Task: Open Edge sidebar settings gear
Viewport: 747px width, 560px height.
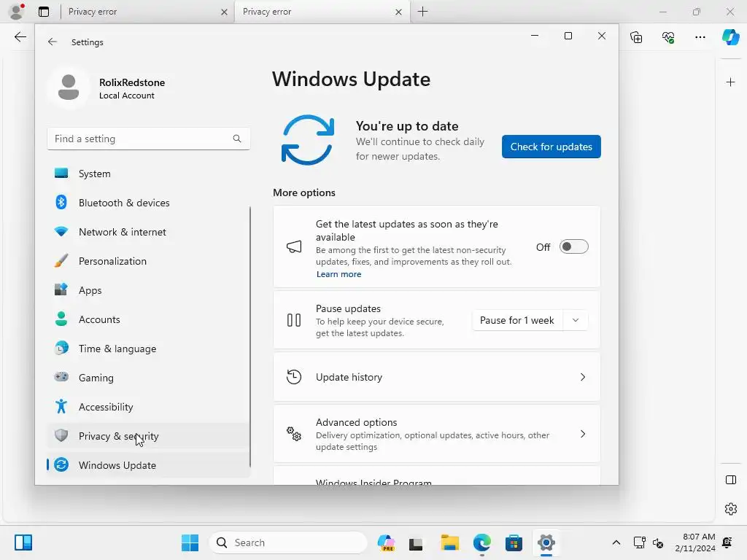Action: tap(731, 509)
